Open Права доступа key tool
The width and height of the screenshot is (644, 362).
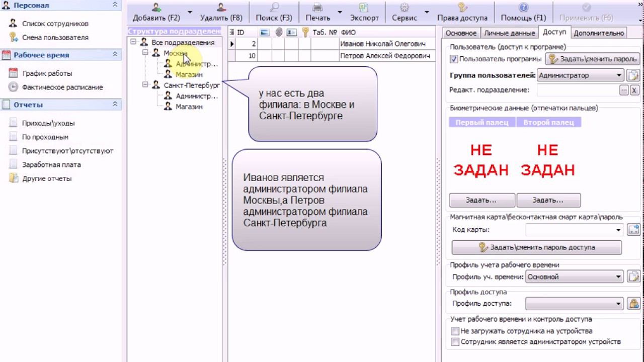pos(462,8)
